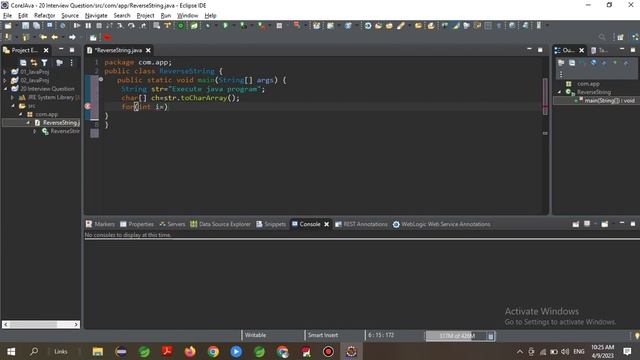Close the Console view tab

coord(327,224)
